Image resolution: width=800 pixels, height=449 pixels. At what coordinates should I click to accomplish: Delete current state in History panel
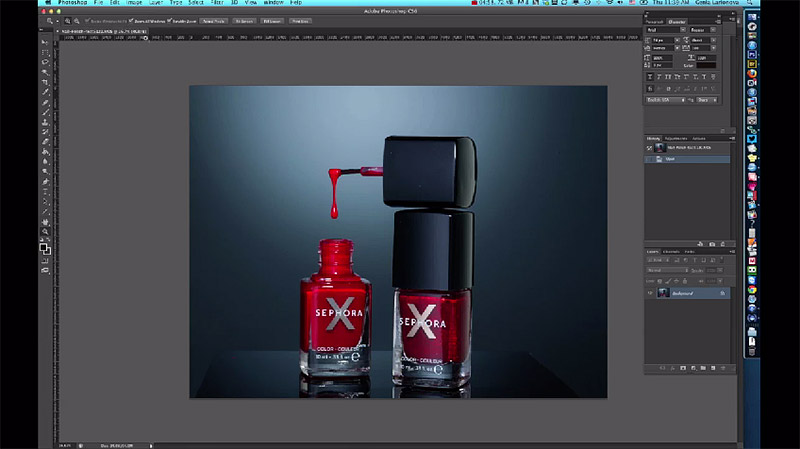point(723,244)
